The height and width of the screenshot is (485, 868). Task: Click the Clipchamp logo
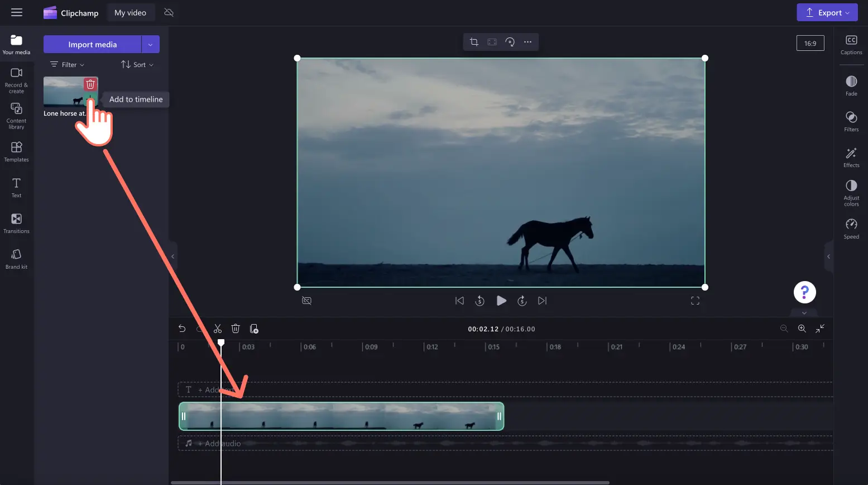coord(70,13)
